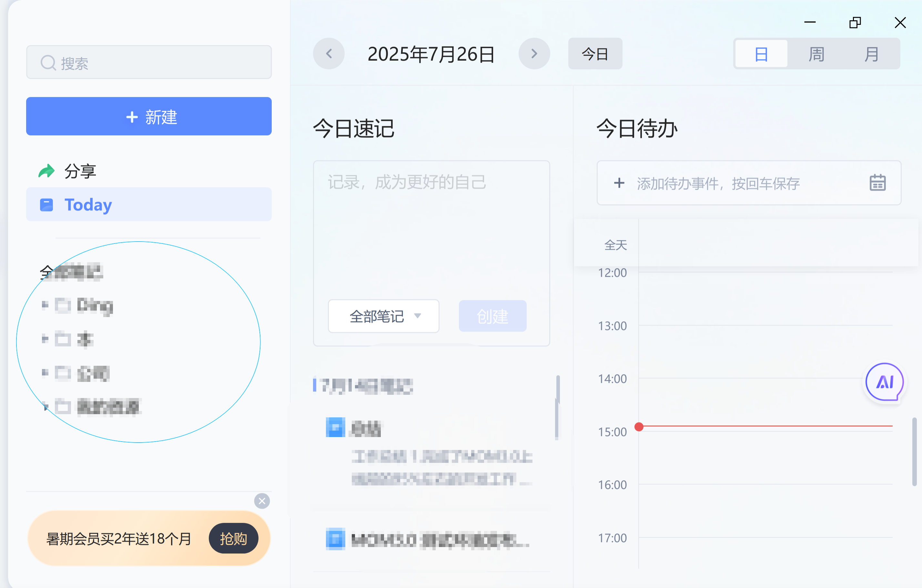The image size is (922, 588).
Task: Open the 全部笔记 notebook dropdown
Action: click(384, 316)
